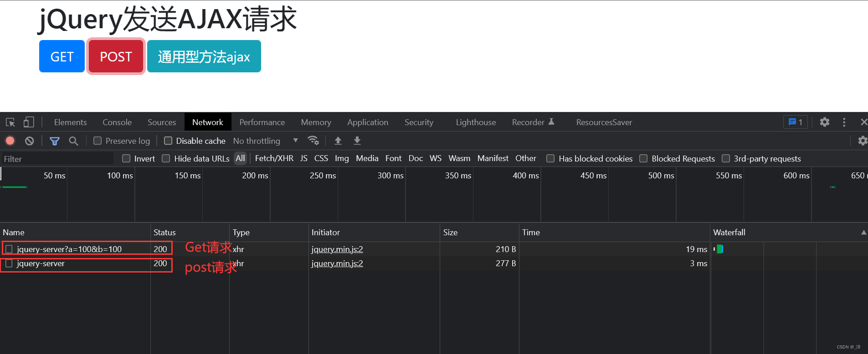
Task: Open jquery.min.js:2 initiator of POST row
Action: click(337, 263)
